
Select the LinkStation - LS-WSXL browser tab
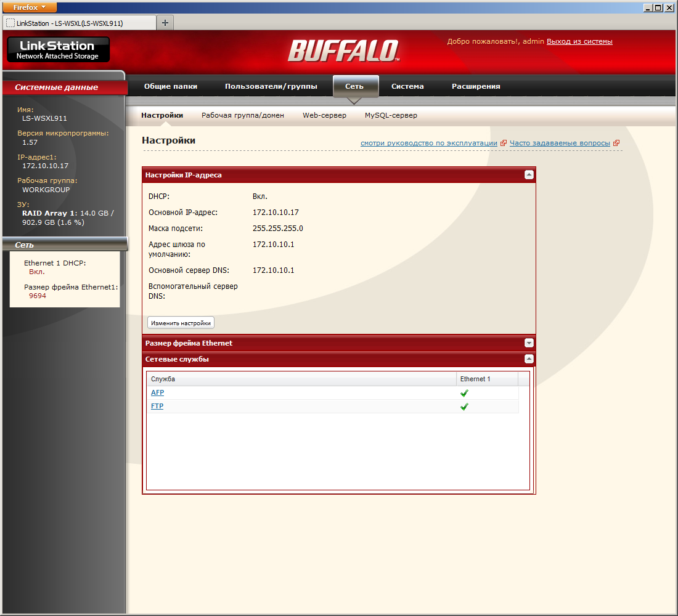(x=80, y=23)
